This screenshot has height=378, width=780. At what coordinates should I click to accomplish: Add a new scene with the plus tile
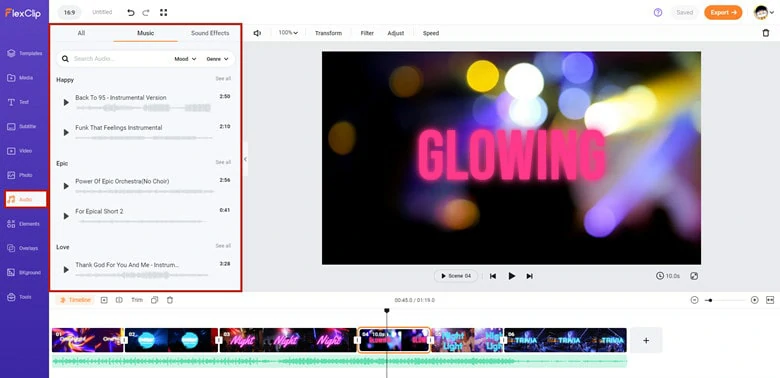click(x=646, y=340)
